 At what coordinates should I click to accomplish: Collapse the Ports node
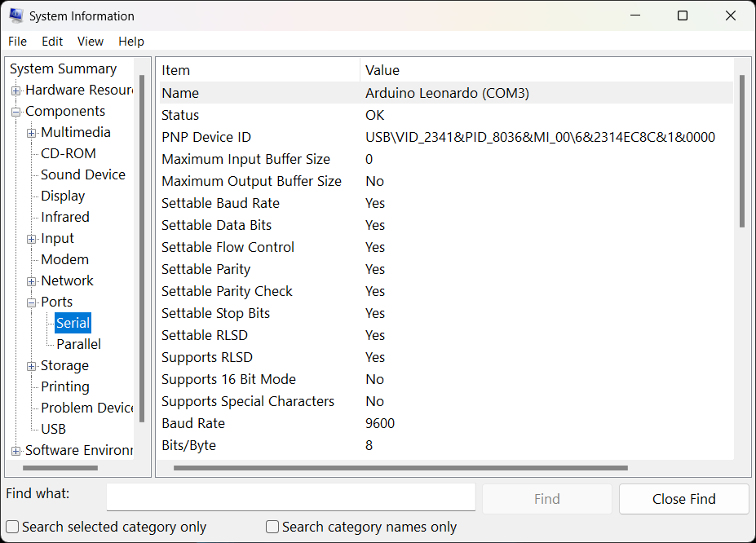tap(31, 302)
